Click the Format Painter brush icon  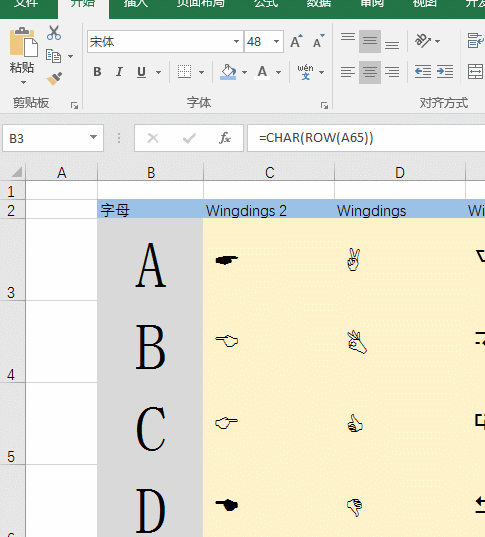(54, 79)
